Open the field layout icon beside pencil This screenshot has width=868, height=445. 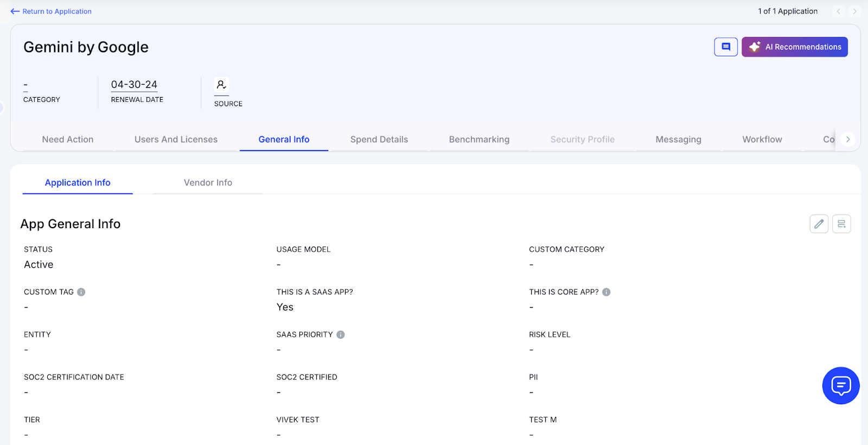[841, 224]
